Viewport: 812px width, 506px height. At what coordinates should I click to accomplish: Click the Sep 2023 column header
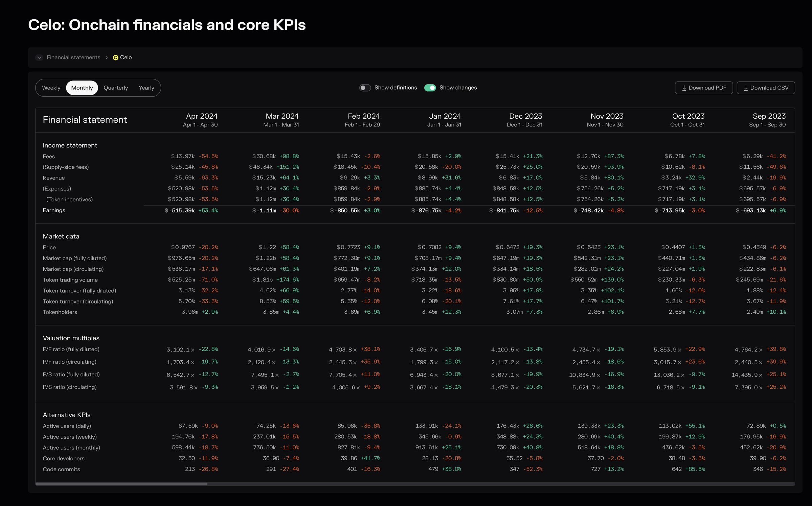point(769,116)
